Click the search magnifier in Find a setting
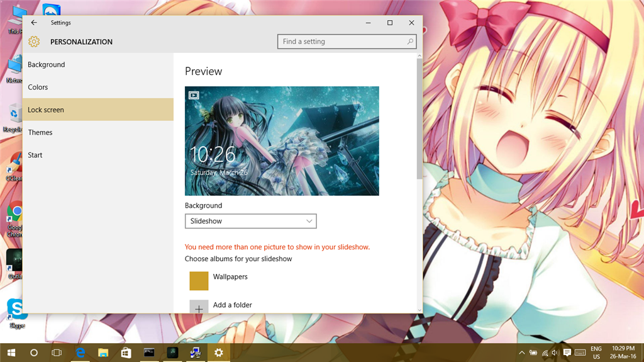Viewport: 644px width, 362px height. pos(410,42)
